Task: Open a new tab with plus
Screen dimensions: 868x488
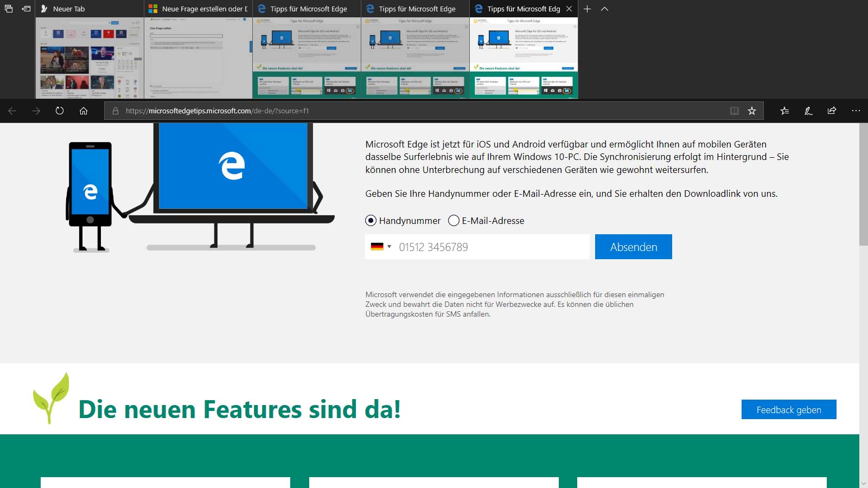Action: pos(587,9)
